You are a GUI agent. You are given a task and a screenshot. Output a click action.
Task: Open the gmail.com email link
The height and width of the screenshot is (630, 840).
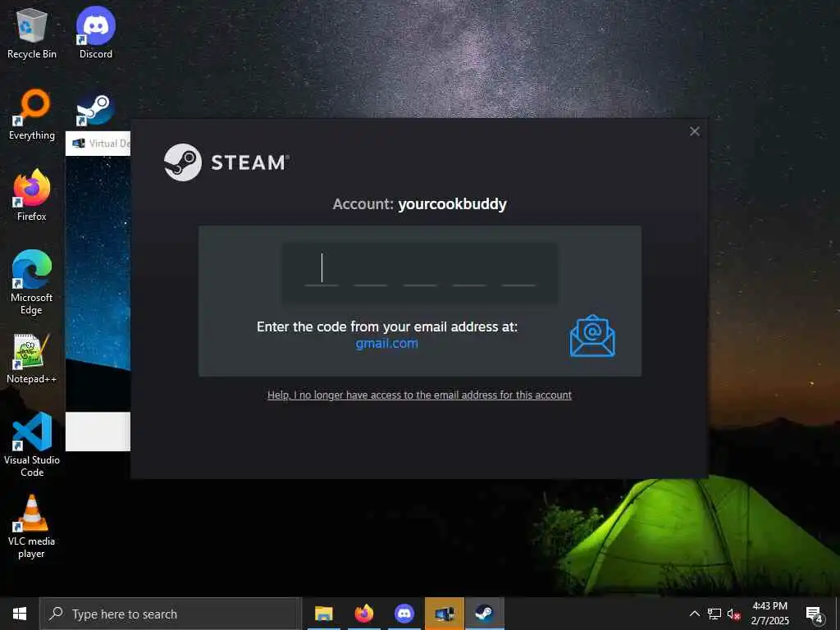[387, 344]
